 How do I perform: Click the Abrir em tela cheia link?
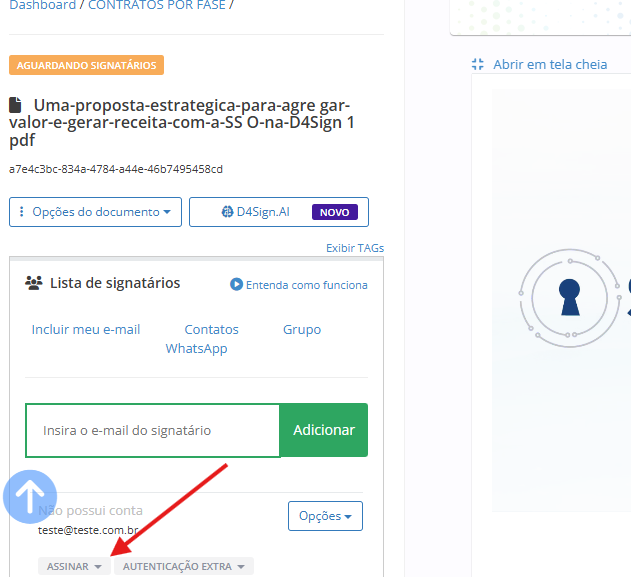(x=550, y=64)
